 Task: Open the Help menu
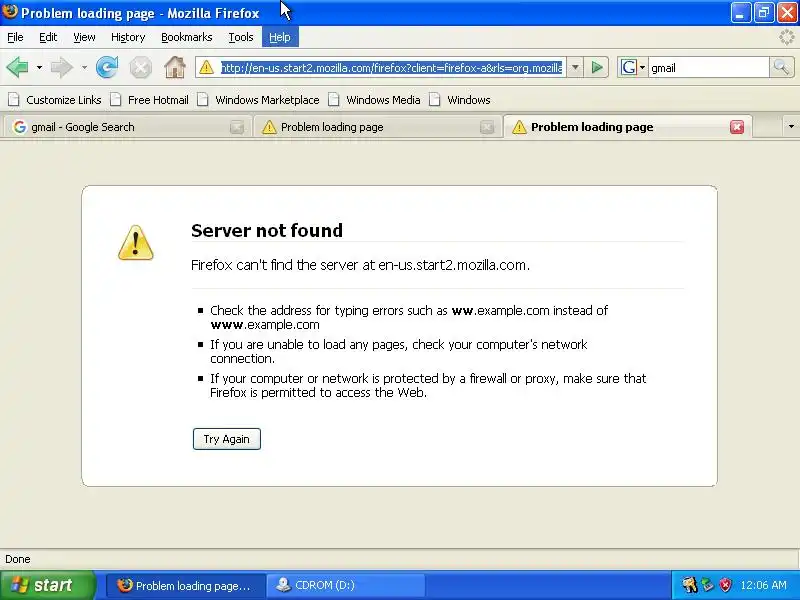[280, 37]
